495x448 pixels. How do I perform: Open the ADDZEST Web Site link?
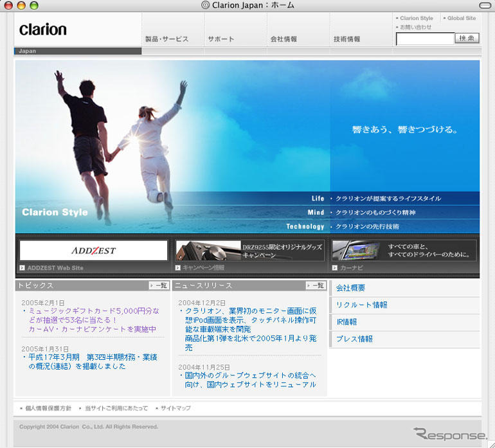[55, 268]
